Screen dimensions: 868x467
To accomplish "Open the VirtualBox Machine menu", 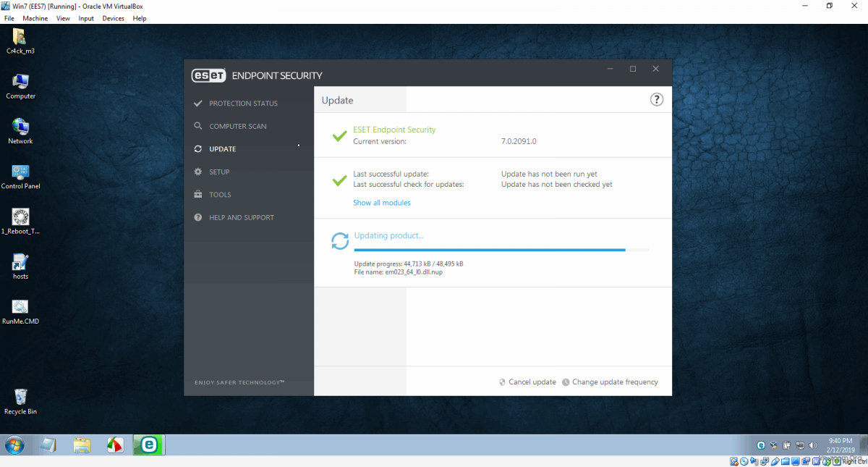I will point(35,18).
